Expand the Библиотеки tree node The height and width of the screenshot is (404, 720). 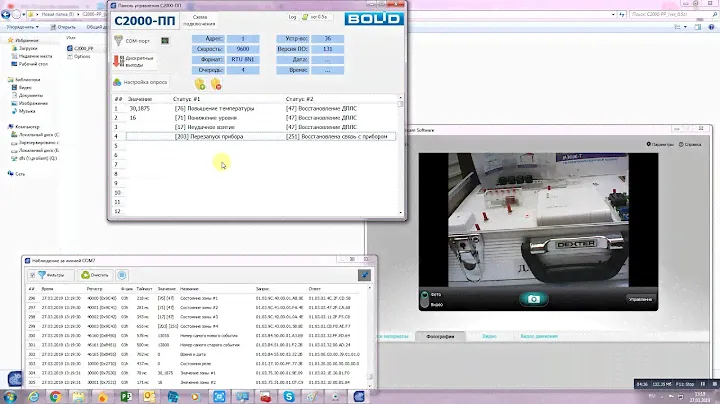pos(5,78)
